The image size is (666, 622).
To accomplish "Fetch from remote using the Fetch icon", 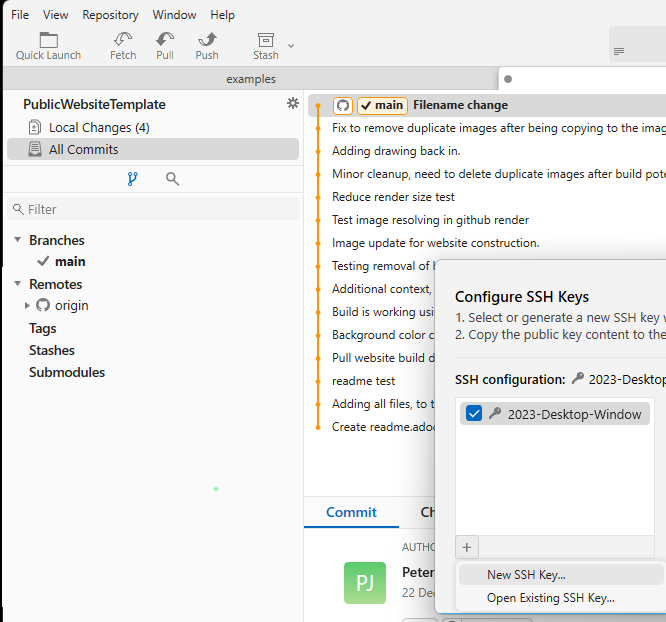I will 123,40.
